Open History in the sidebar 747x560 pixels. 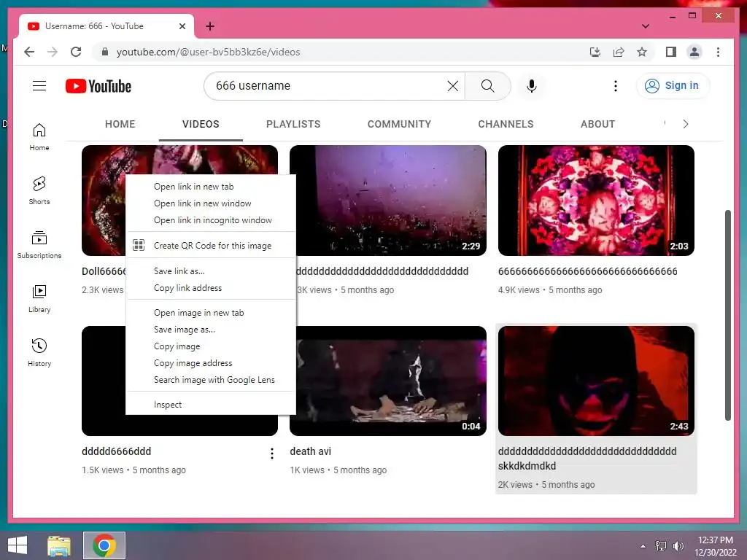pyautogui.click(x=39, y=352)
